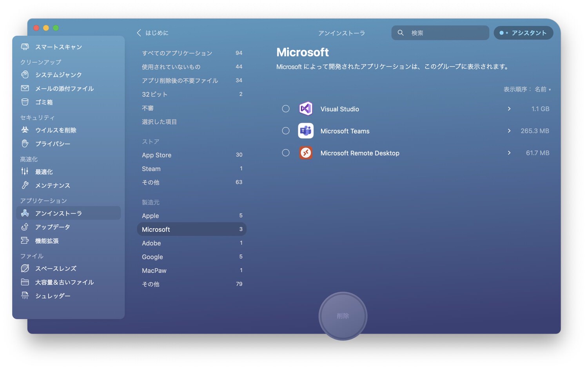Screen dimensions: 588x370
Task: Click the Microsoft heading title
Action: pyautogui.click(x=303, y=52)
